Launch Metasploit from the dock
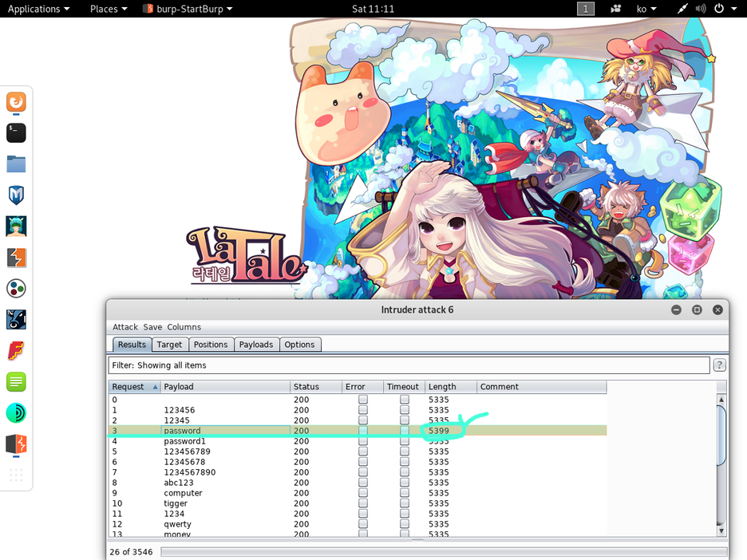The width and height of the screenshot is (747, 560). tap(16, 195)
